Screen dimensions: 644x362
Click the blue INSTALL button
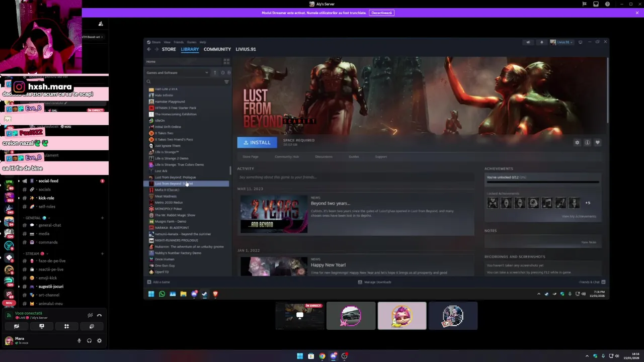257,142
